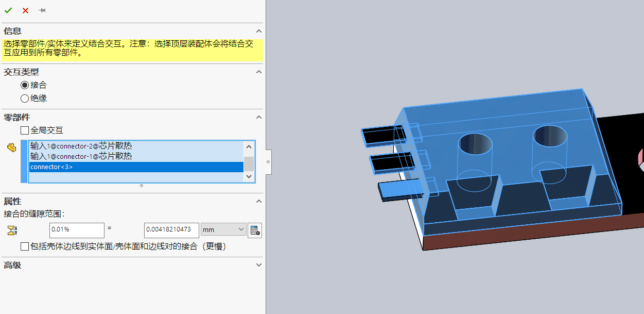
Task: Open the mm unit dropdown
Action: (223, 229)
